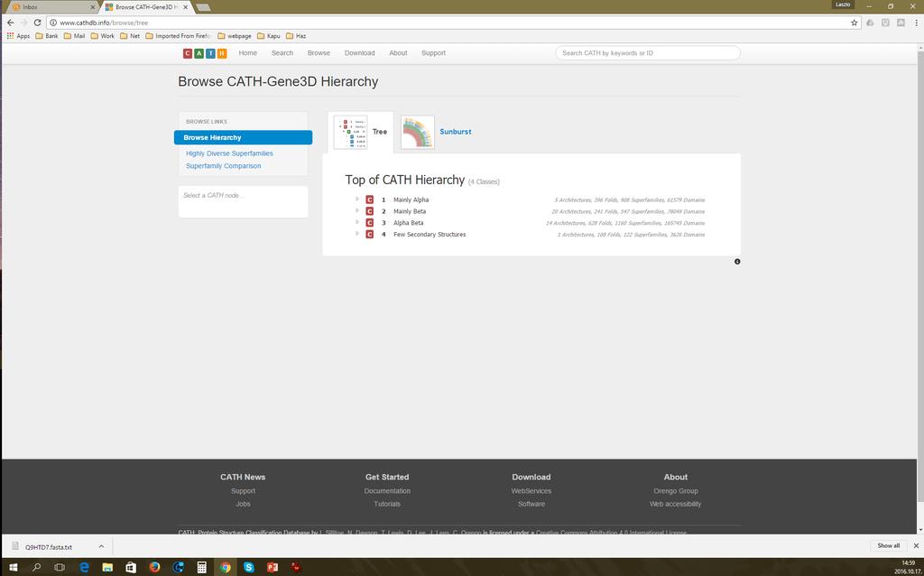This screenshot has width=924, height=576.
Task: Click the info icon below the hierarchy panel
Action: coord(737,262)
